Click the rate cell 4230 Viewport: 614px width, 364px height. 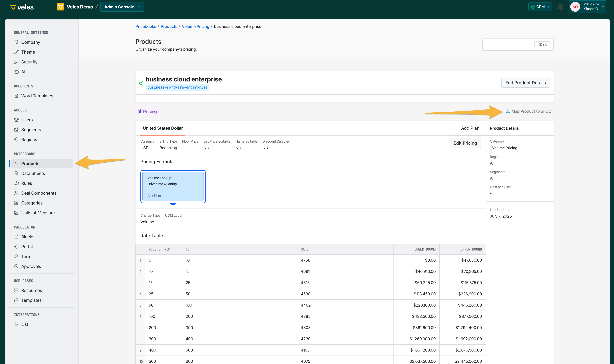coord(345,339)
